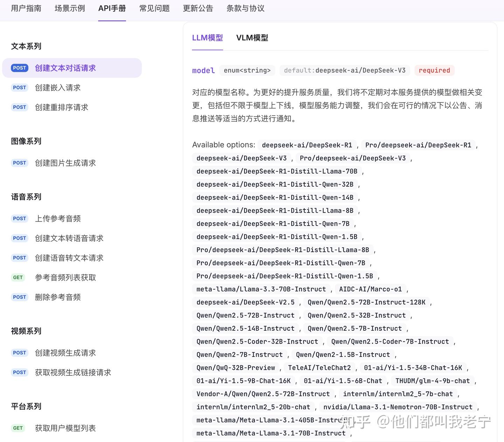Image resolution: width=504 pixels, height=442 pixels.
Task: Open the 更新公告 section
Action: [198, 8]
